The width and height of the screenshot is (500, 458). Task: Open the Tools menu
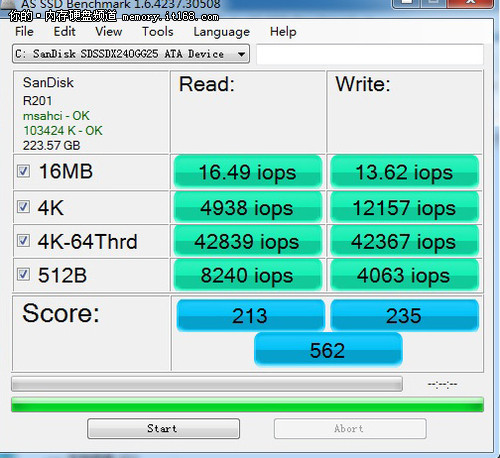[x=158, y=32]
